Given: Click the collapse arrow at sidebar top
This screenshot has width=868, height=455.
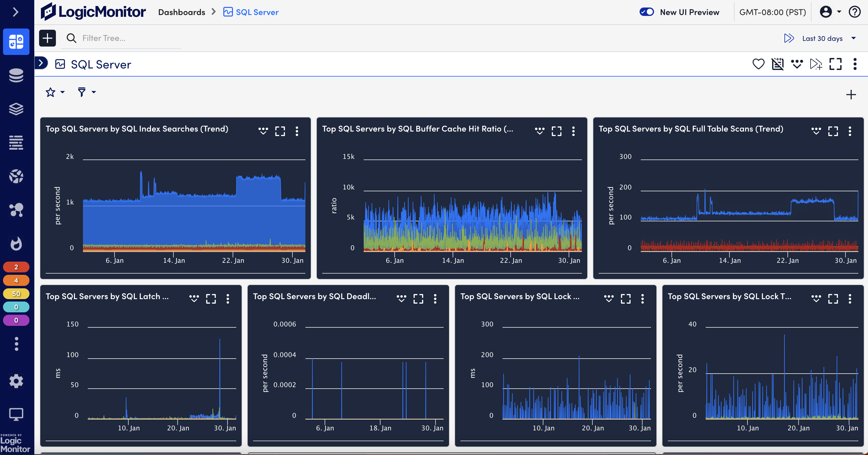Looking at the screenshot, I should tap(16, 12).
